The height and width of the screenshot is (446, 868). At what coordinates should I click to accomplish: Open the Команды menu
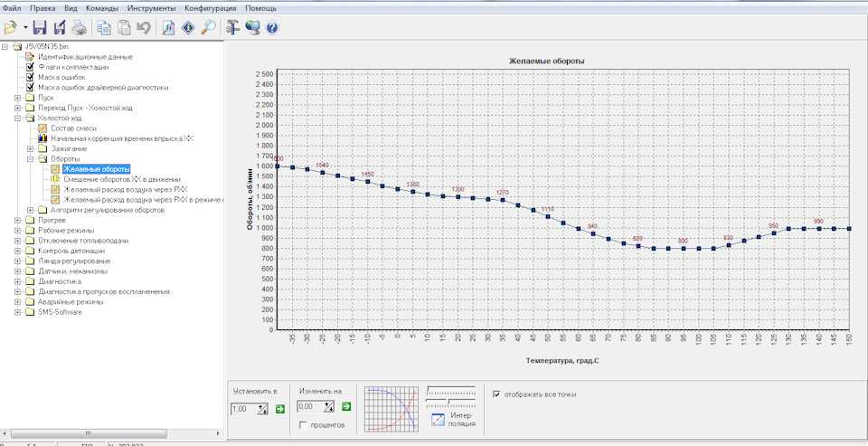[x=102, y=8]
